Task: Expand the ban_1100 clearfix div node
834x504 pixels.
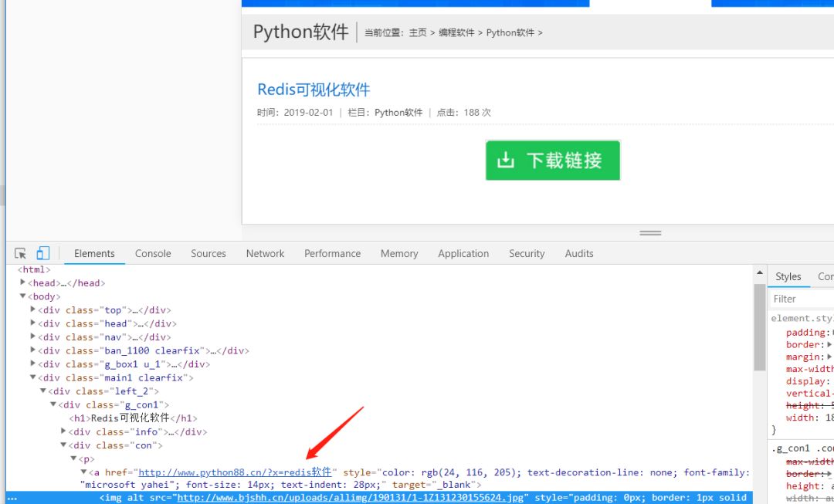Action: 33,350
